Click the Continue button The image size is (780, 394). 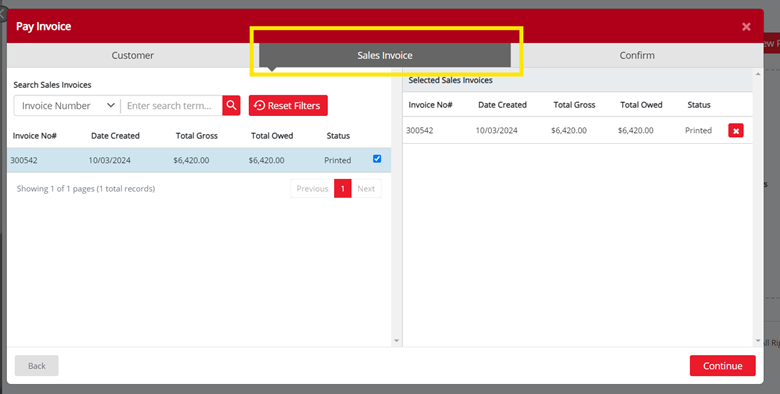pos(722,366)
